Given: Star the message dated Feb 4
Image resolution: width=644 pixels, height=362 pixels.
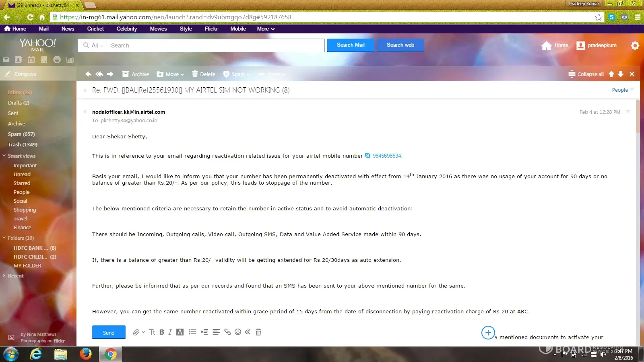Looking at the screenshot, I should [628, 111].
